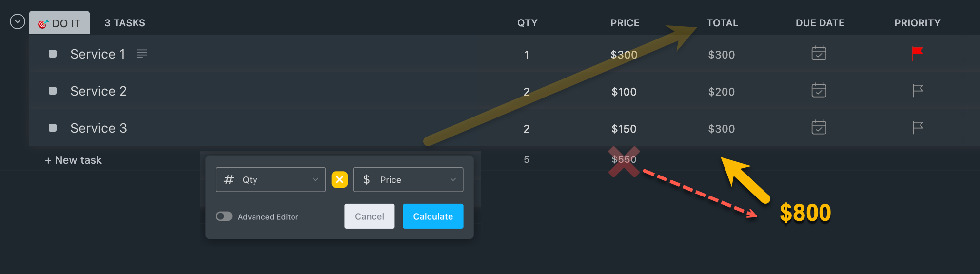Collapse the DO IT group chevron
Viewport: 980px width, 274px height.
[18, 21]
